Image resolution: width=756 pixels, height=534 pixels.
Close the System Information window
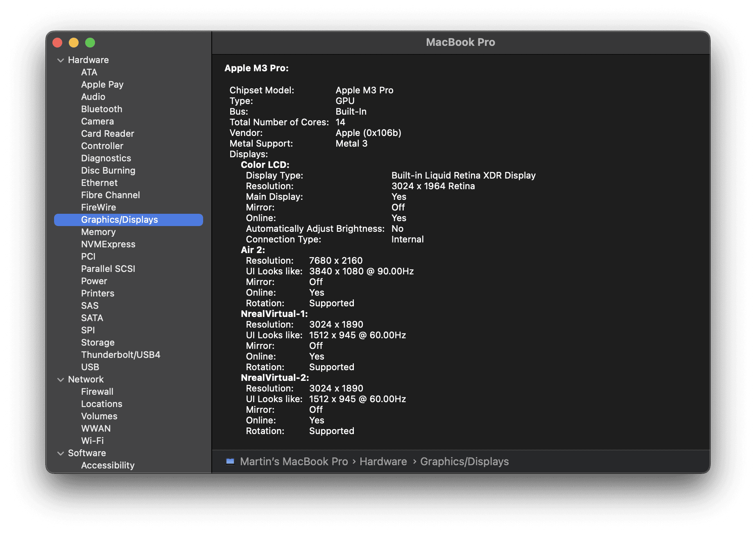(x=57, y=43)
